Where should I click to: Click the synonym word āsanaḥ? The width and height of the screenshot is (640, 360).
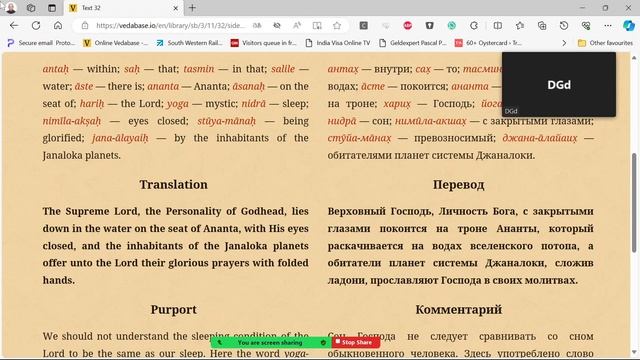point(249,86)
